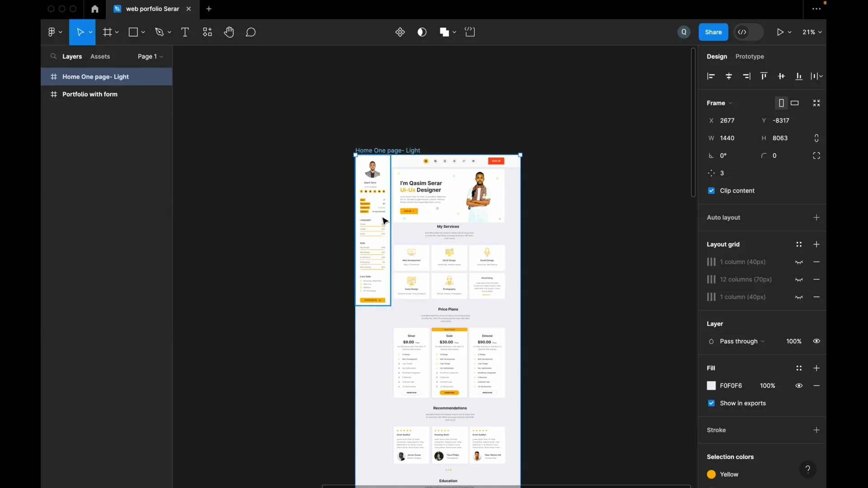Open Layout grid styles icon

click(799, 244)
